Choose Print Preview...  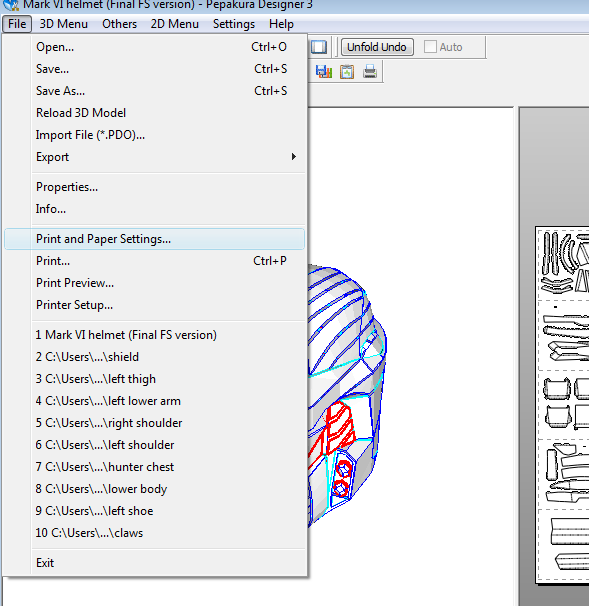[155, 283]
